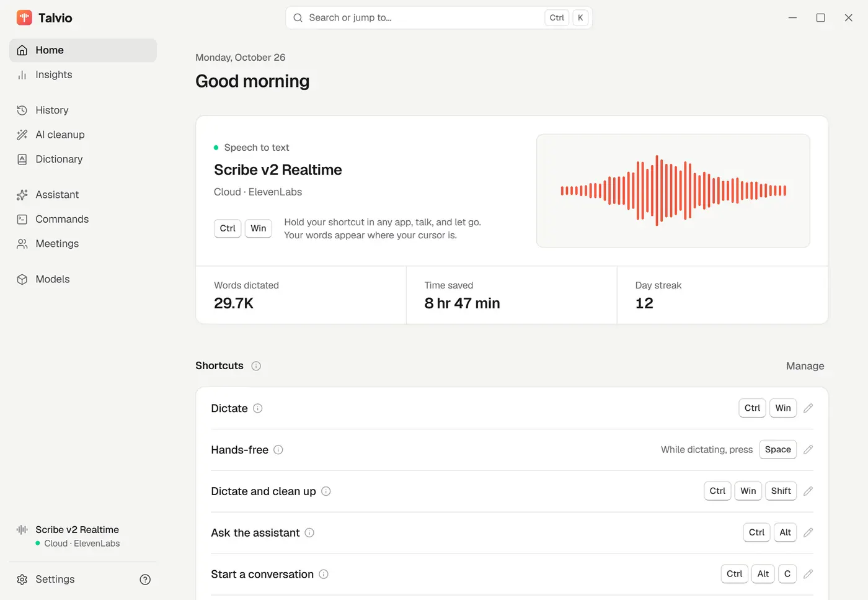The width and height of the screenshot is (868, 600).
Task: Click the Scribe v2 Realtime heading in card
Action: 278,170
